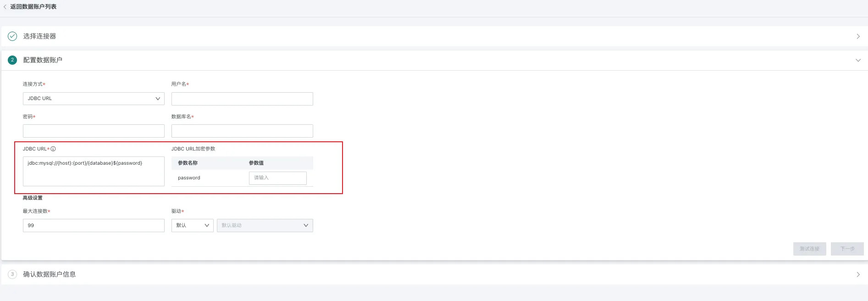Click the JDBC URL info icon
The height and width of the screenshot is (301, 868).
pyautogui.click(x=53, y=149)
